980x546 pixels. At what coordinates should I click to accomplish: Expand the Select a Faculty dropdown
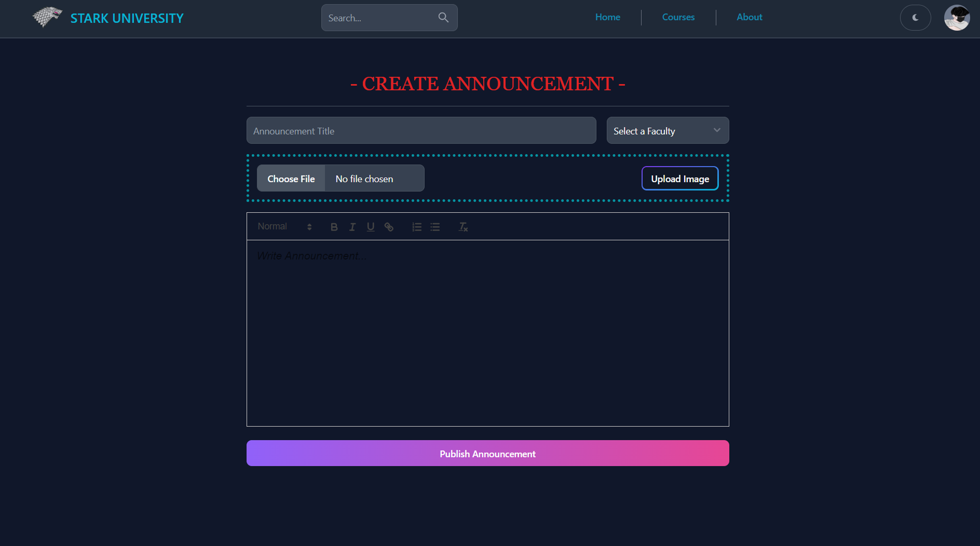click(x=668, y=130)
